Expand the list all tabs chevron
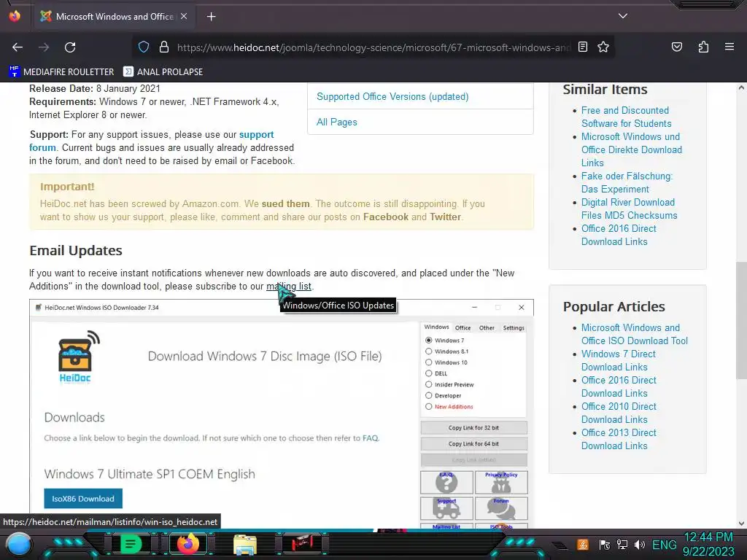 coord(623,16)
